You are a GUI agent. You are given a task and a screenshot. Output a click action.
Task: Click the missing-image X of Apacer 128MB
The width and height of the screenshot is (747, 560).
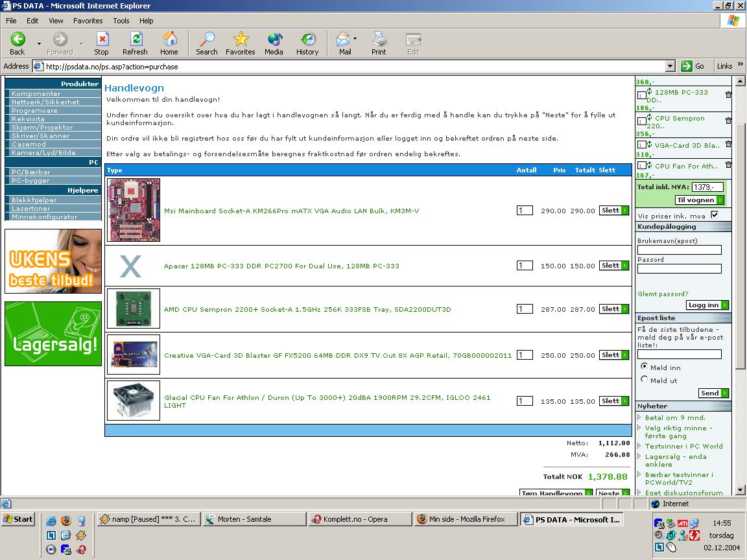pyautogui.click(x=130, y=266)
